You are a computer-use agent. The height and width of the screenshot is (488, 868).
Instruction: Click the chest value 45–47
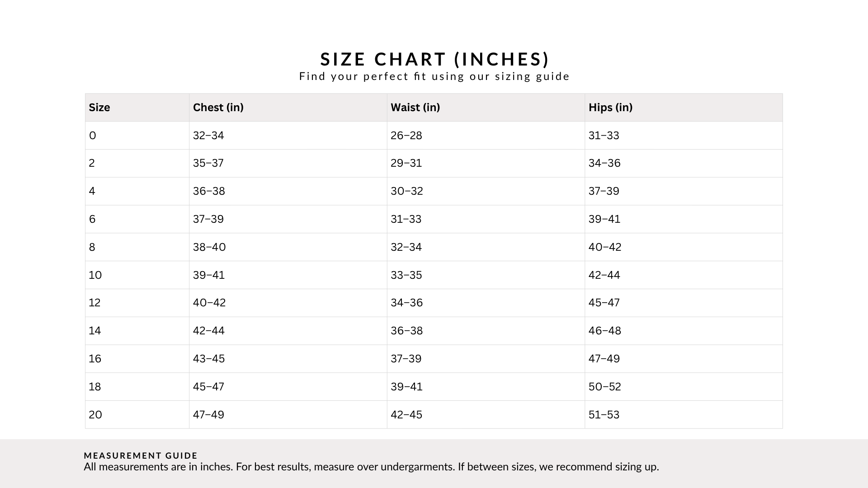point(208,387)
